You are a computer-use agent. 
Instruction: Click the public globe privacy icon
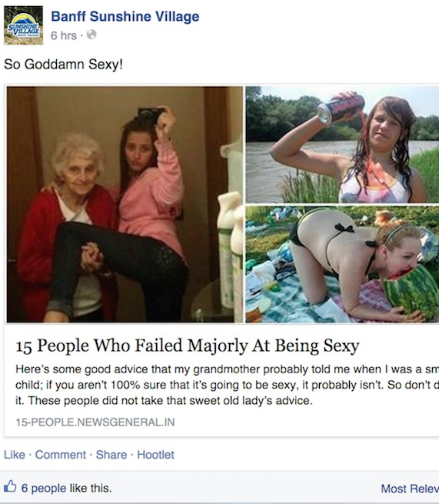(91, 35)
